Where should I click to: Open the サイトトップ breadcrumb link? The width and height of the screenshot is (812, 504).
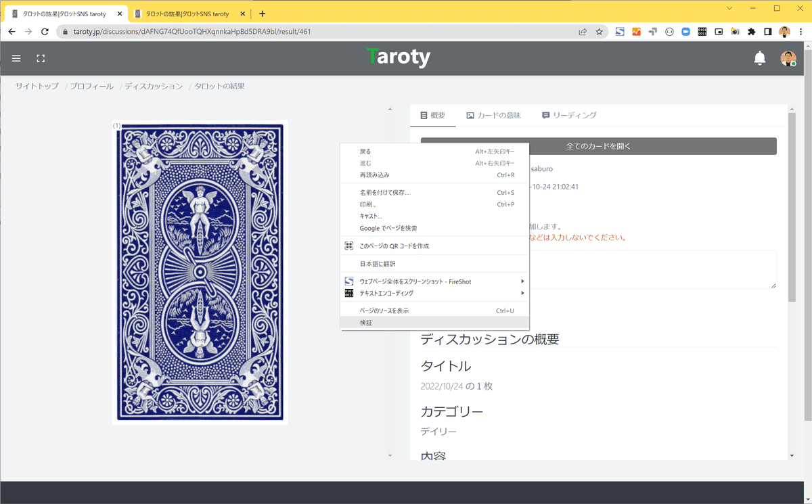pos(37,87)
